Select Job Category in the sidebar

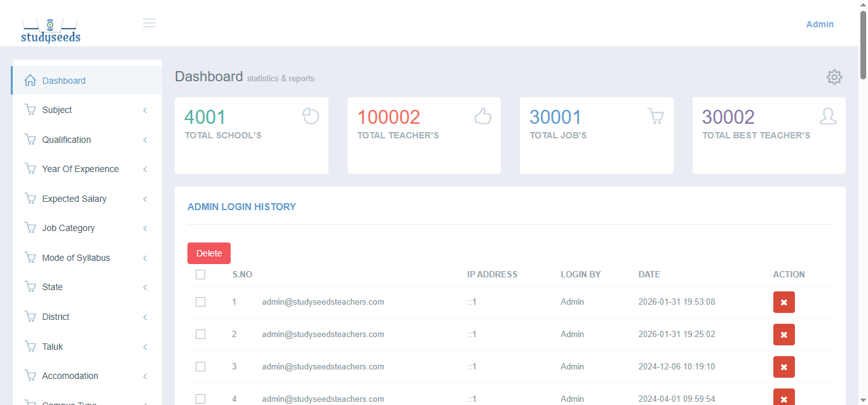click(x=69, y=229)
